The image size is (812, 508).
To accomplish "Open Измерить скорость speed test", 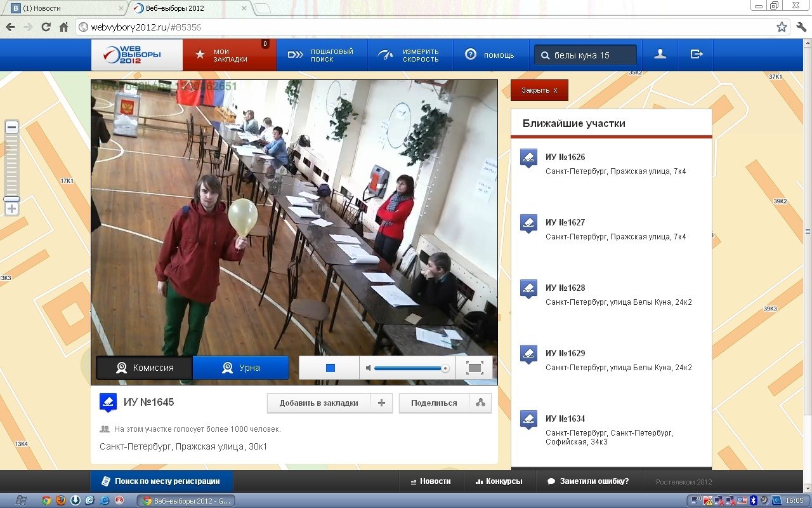I will click(x=409, y=55).
